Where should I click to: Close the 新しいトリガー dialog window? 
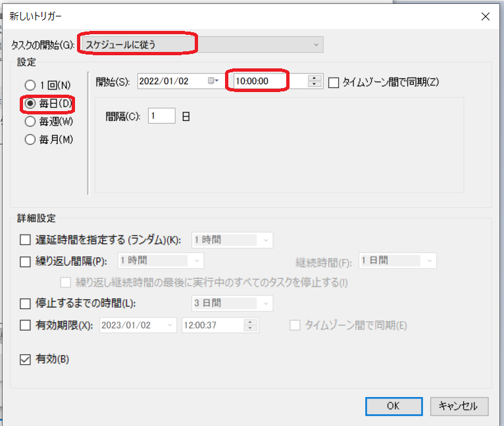point(486,15)
